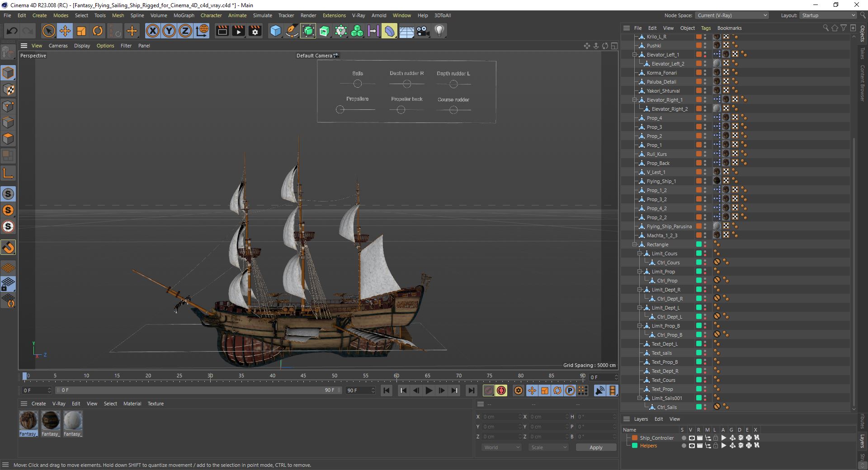Open the Node Space dropdown
This screenshot has height=470, width=868.
(x=731, y=15)
